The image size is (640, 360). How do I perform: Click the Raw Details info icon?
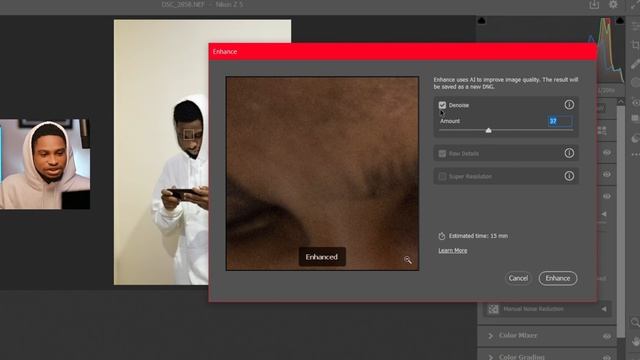click(x=569, y=153)
